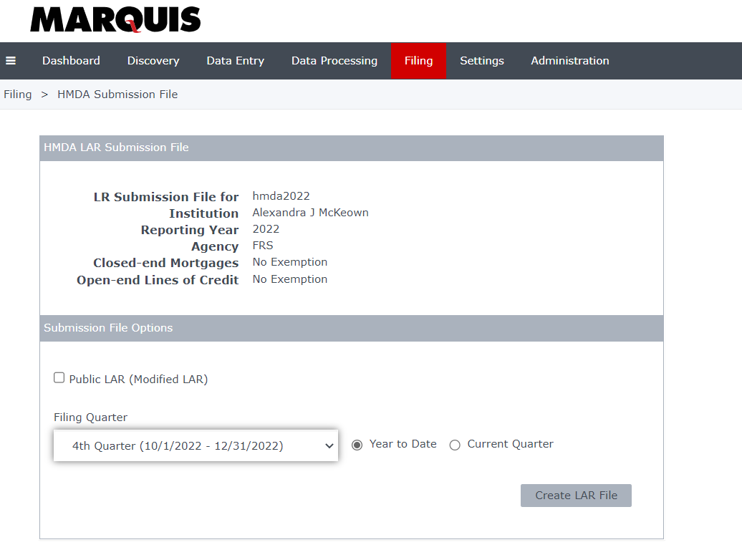Click the Filing breadcrumb link
Viewport: 742px width, 560px height.
pos(17,94)
